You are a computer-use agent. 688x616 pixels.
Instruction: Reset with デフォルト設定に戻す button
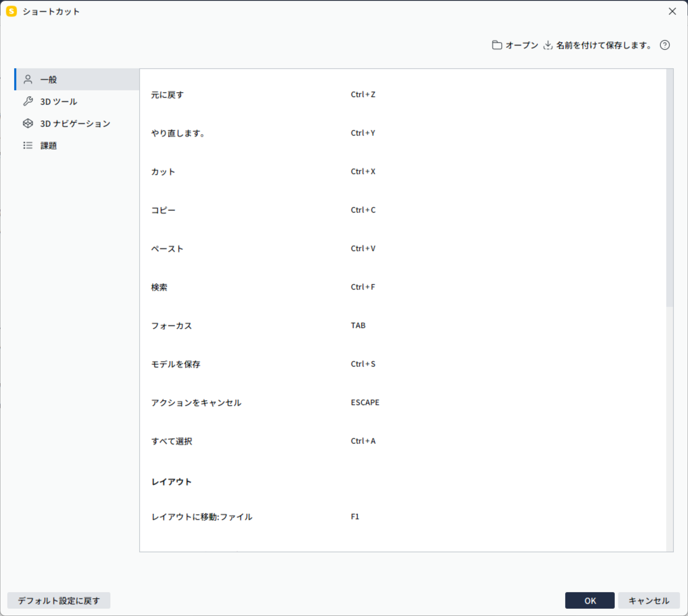click(59, 600)
